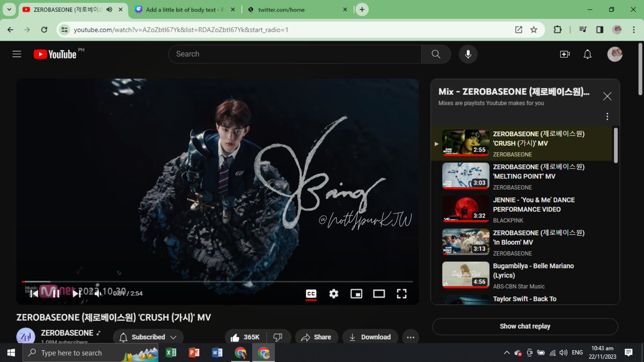644x362 pixels.
Task: Enter full screen on the video
Action: (x=401, y=293)
